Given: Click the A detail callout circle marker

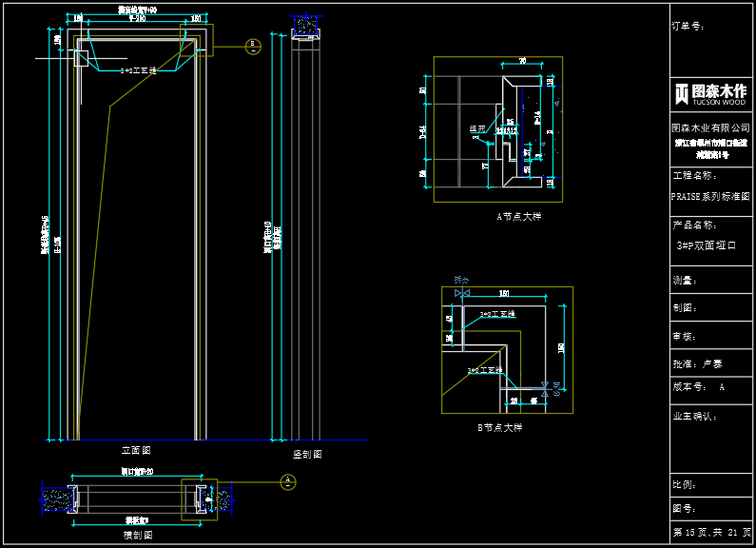Looking at the screenshot, I should point(289,481).
